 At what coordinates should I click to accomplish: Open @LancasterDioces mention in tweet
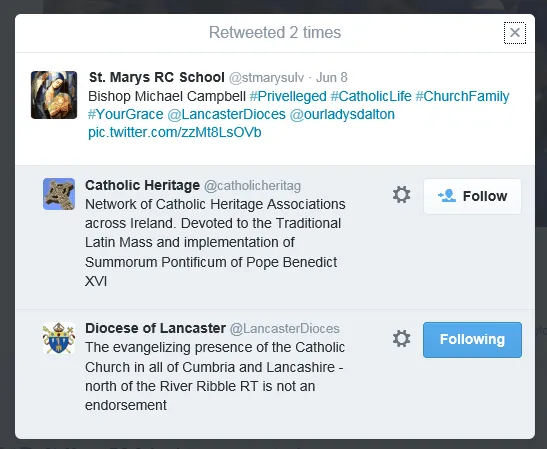(226, 114)
